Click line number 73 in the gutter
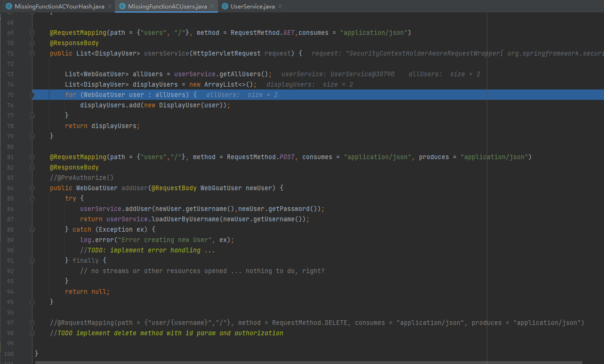The height and width of the screenshot is (364, 604). pyautogui.click(x=11, y=74)
